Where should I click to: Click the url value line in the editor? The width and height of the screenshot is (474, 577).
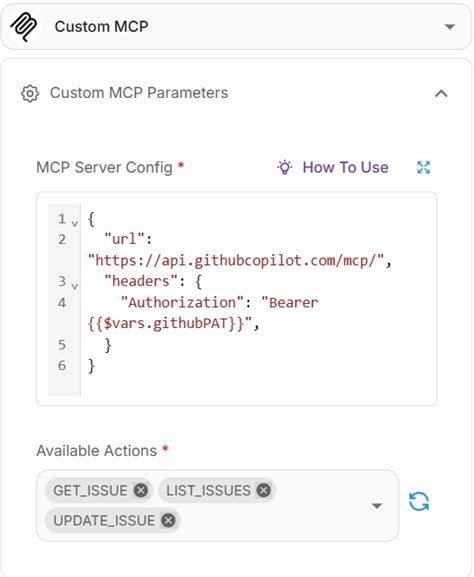pos(239,261)
